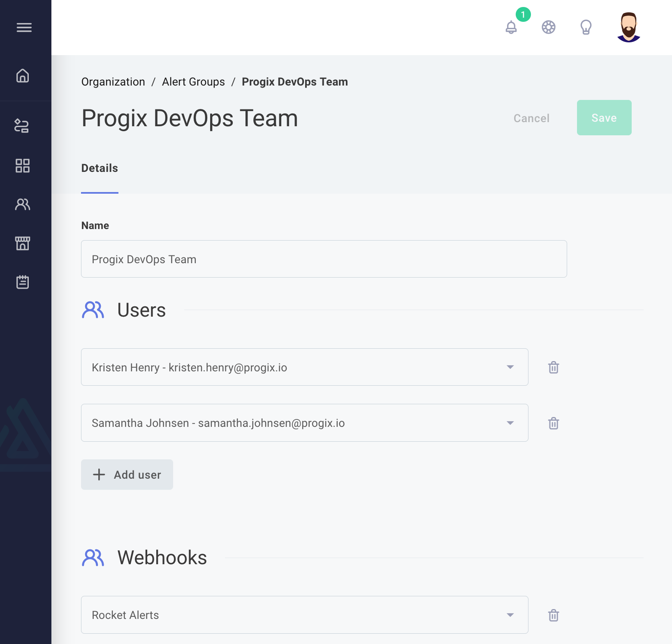
Task: Navigate to Home via sidebar icon
Action: (x=23, y=76)
